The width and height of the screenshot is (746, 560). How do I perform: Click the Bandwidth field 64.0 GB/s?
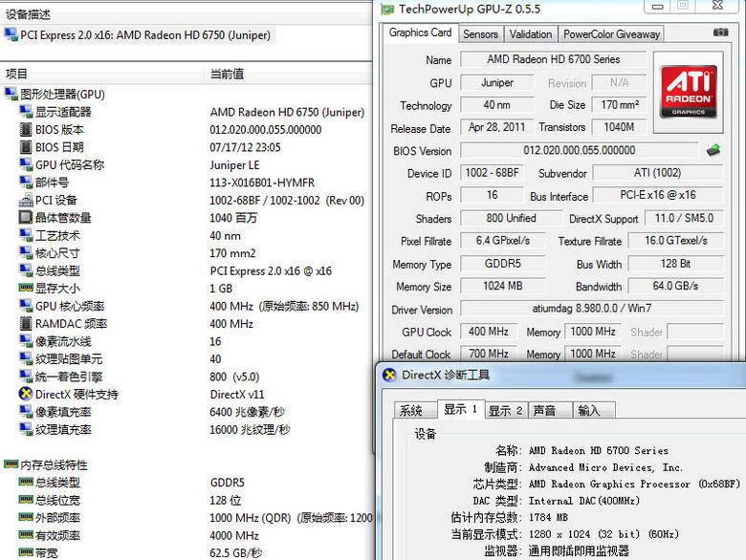[x=675, y=286]
